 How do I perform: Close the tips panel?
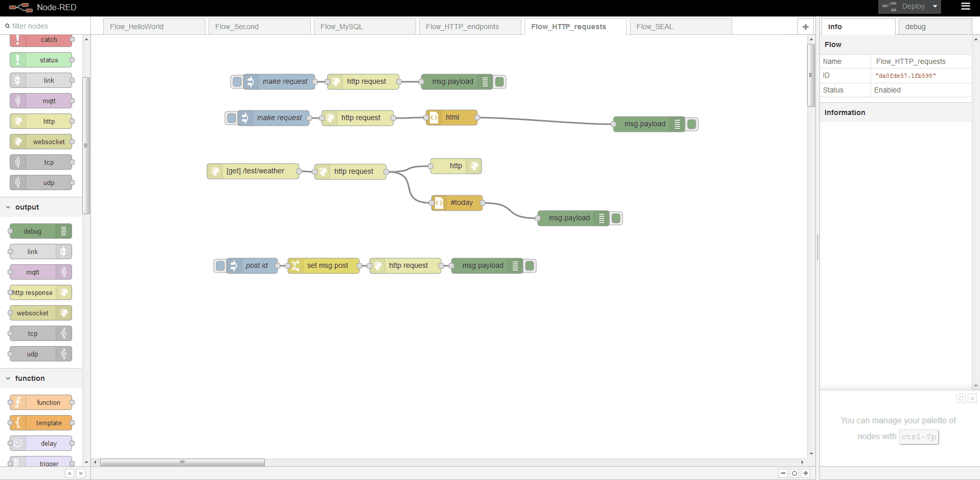coord(972,398)
